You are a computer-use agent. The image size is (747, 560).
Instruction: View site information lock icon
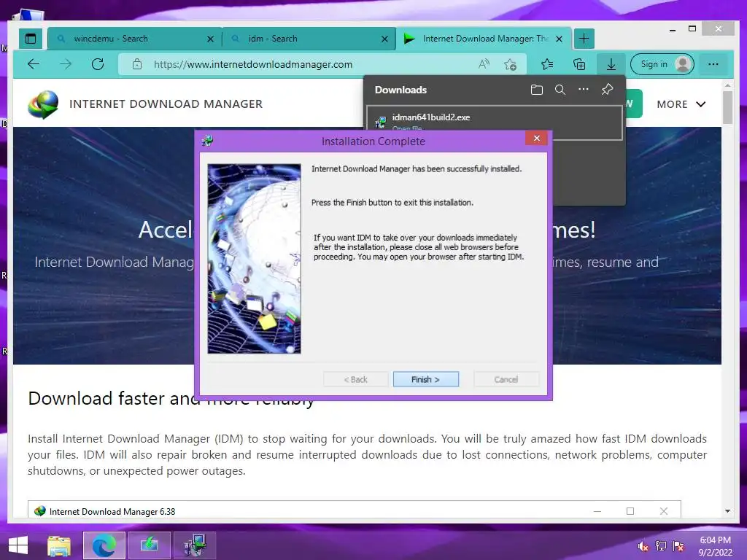coord(137,64)
